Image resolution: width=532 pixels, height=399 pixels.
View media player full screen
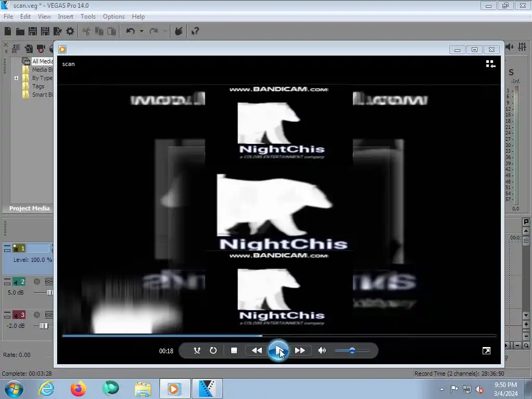(486, 351)
